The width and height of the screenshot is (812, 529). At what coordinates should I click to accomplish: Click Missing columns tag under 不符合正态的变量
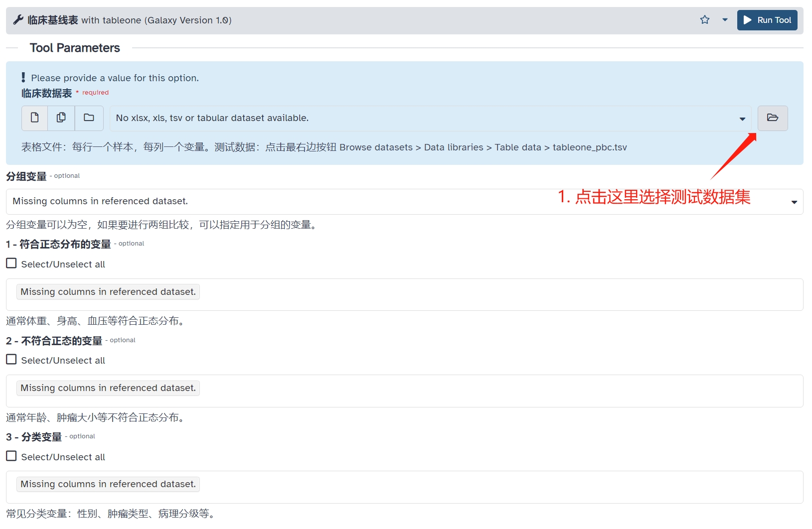(x=108, y=388)
